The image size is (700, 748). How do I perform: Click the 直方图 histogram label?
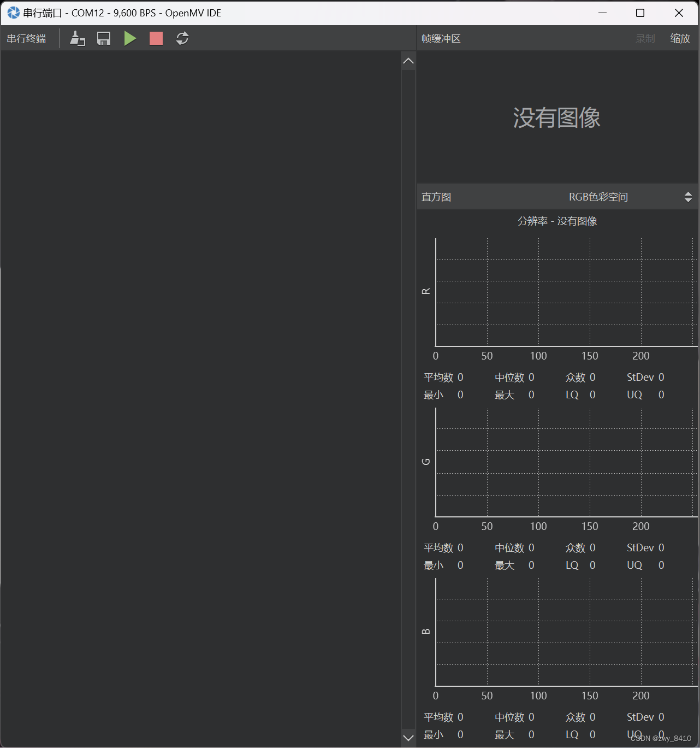[436, 196]
